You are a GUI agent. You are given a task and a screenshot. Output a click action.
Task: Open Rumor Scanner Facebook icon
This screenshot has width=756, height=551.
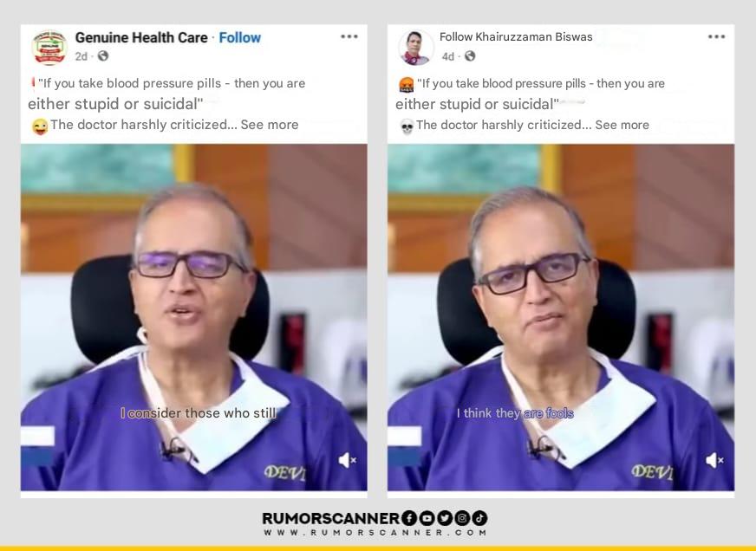[409, 518]
